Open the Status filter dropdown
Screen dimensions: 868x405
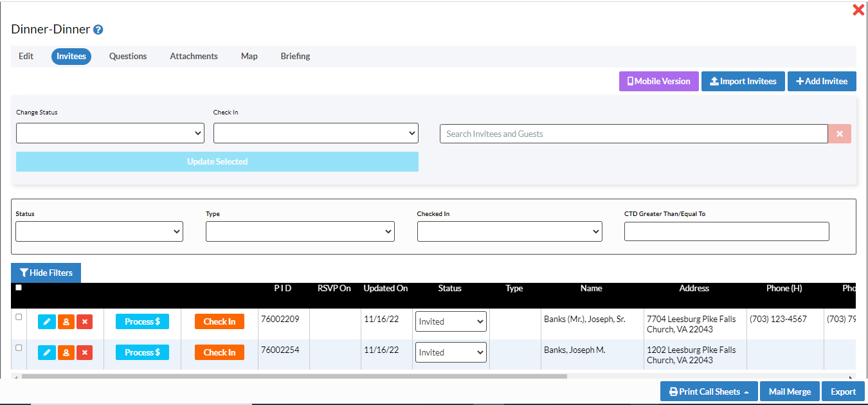point(99,231)
